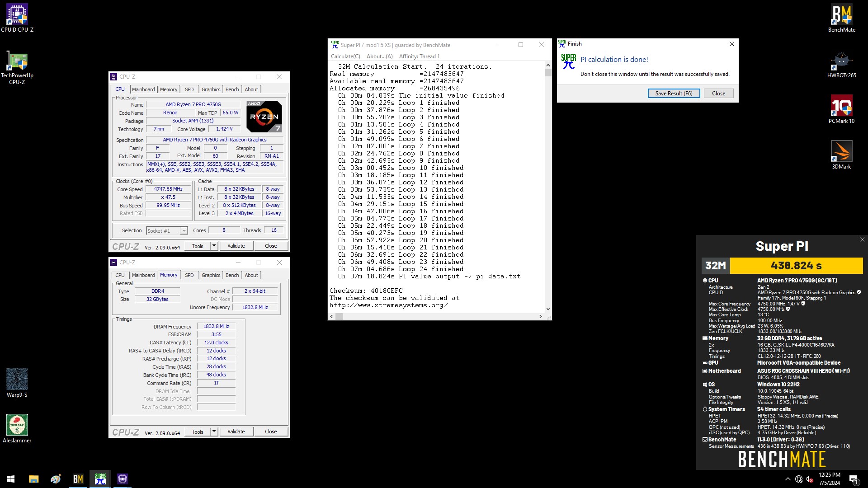
Task: Open the Windows Start menu
Action: click(x=11, y=479)
